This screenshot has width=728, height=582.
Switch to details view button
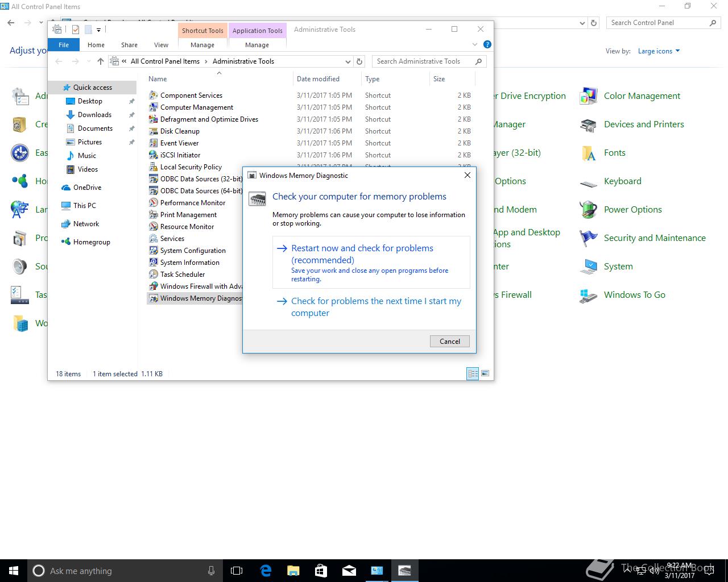(x=473, y=373)
